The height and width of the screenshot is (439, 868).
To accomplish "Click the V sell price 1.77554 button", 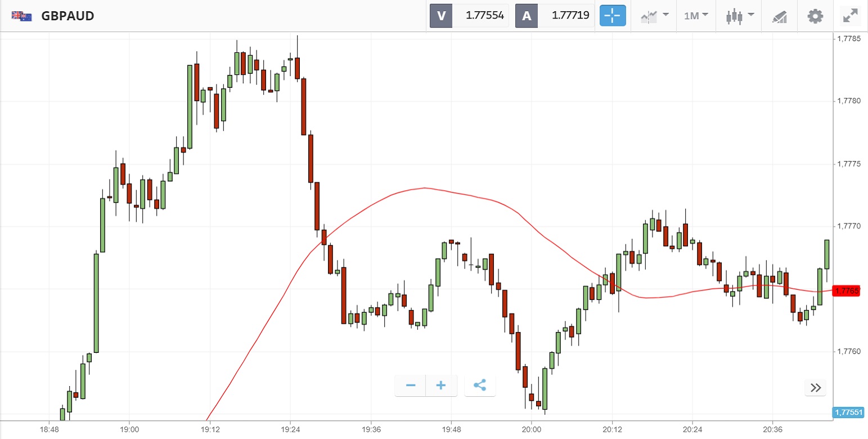I will [x=469, y=16].
